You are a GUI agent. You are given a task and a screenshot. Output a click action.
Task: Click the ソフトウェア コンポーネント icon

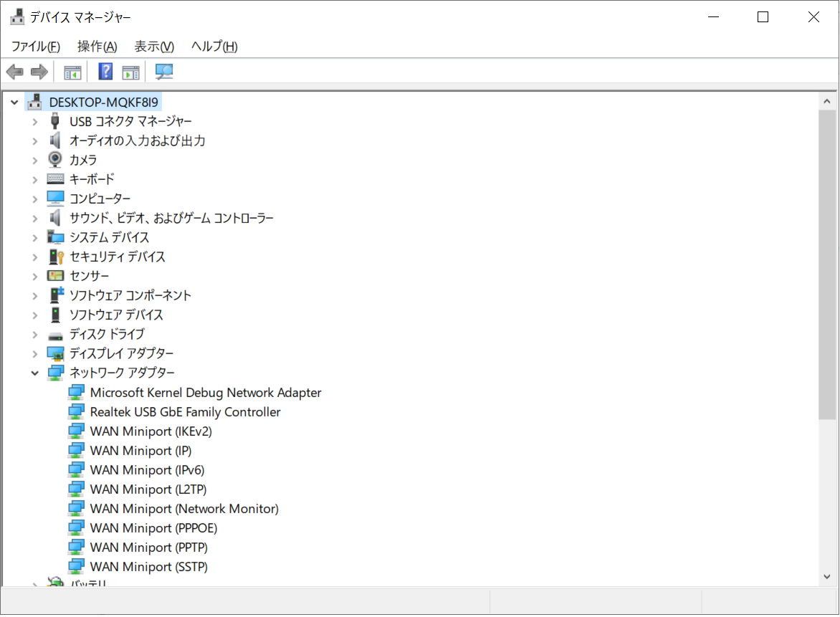[56, 295]
